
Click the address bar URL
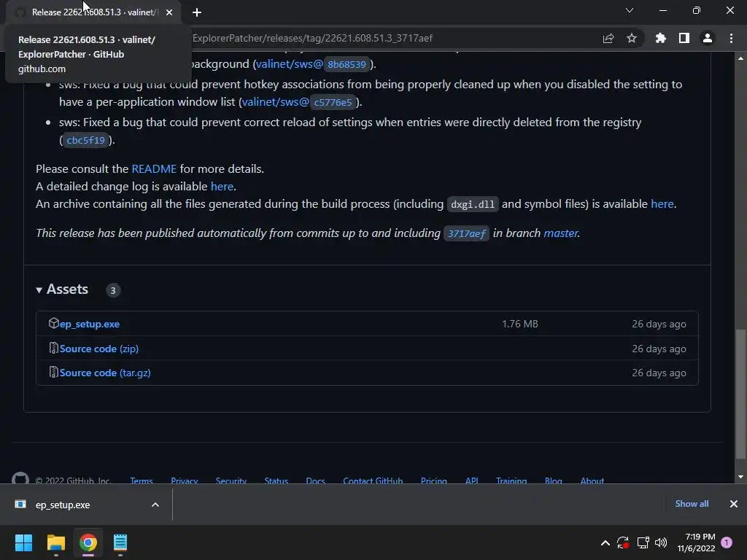pos(312,38)
